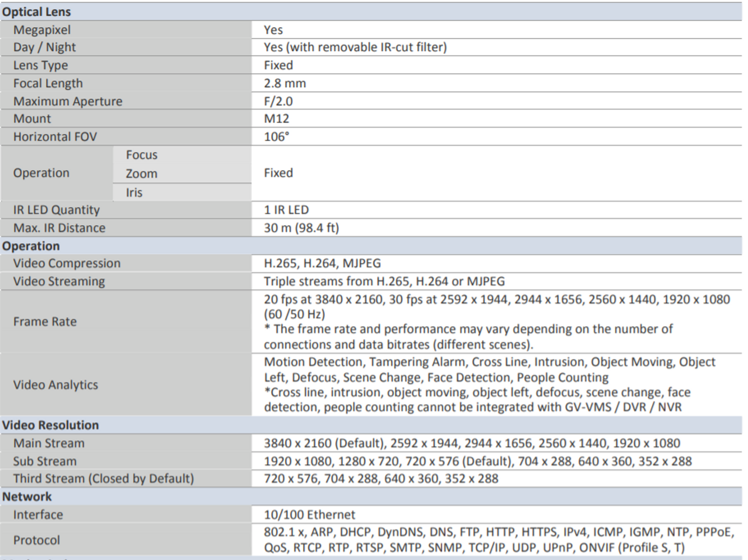The image size is (748, 560).
Task: Click the 'Frame Rate' label
Action: click(45, 322)
